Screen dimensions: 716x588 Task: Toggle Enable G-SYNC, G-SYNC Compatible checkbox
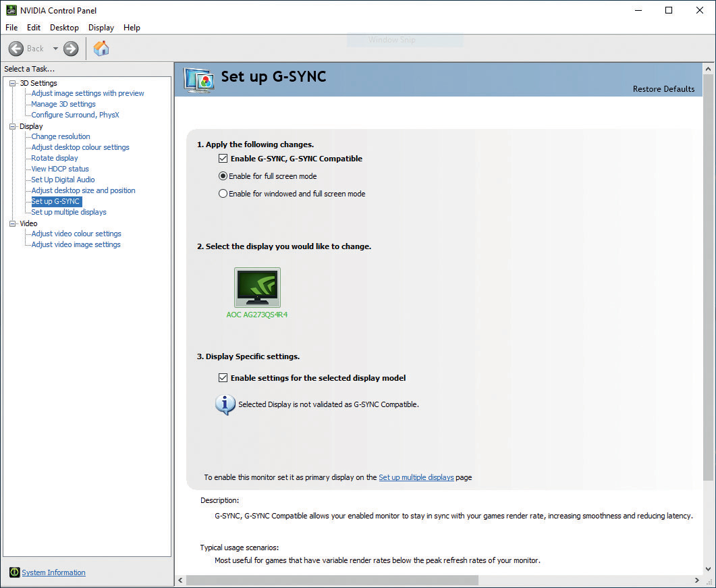[x=223, y=159]
